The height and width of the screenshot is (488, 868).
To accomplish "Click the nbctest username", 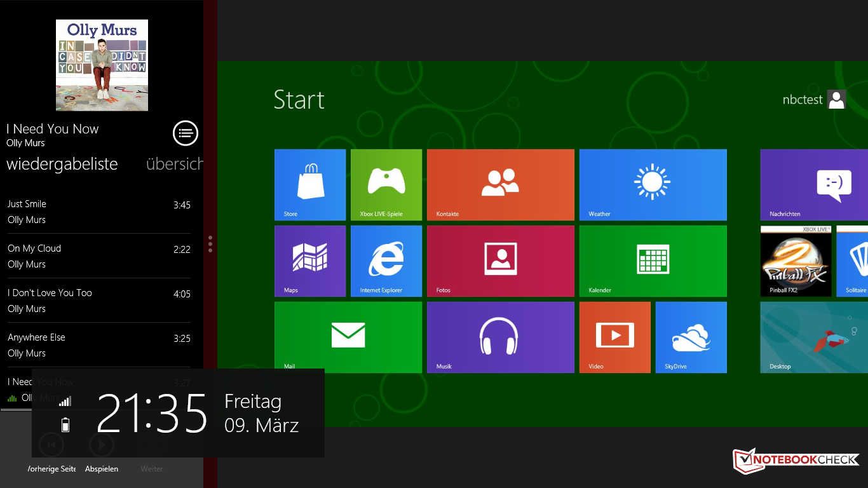I will 803,100.
